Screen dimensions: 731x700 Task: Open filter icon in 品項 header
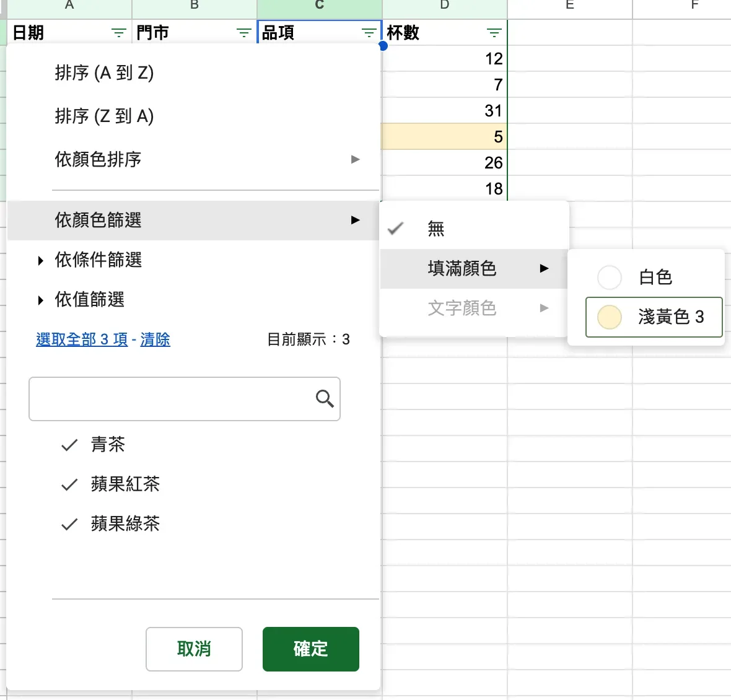pos(369,33)
